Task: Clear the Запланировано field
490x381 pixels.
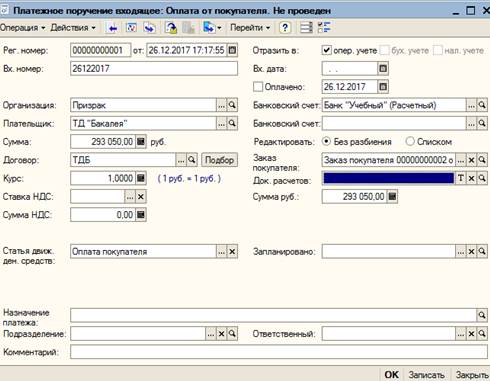Action: pos(471,252)
